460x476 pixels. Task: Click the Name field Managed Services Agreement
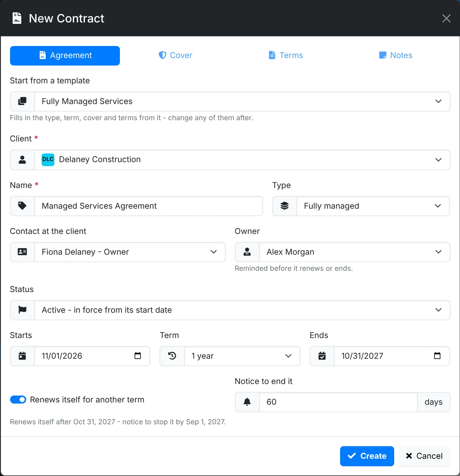coord(149,206)
